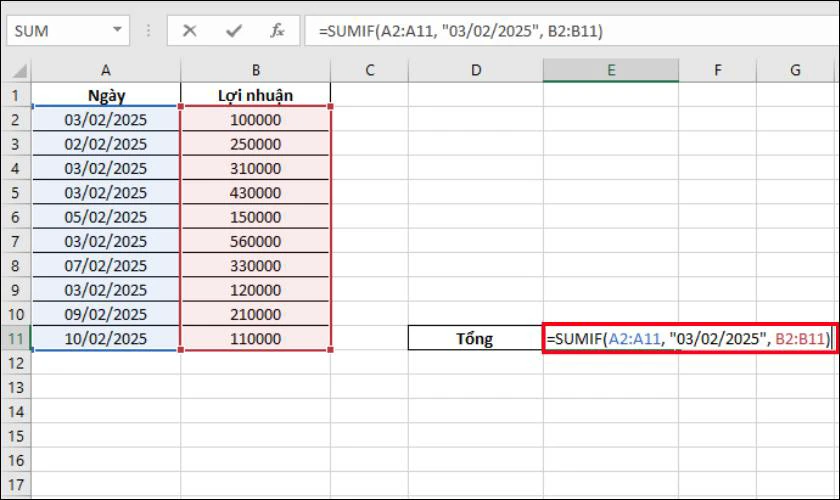Click cell with value 430000
The width and height of the screenshot is (840, 500).
pyautogui.click(x=256, y=192)
